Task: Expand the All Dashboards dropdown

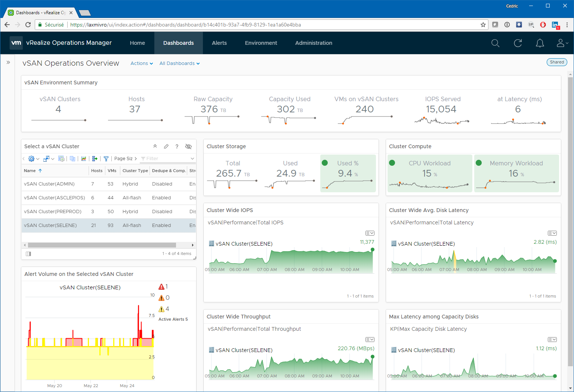Action: [179, 63]
